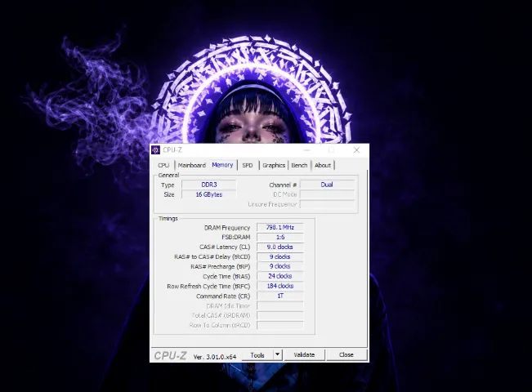Click the Command Rate (CR) label
532x392 pixels.
point(223,296)
